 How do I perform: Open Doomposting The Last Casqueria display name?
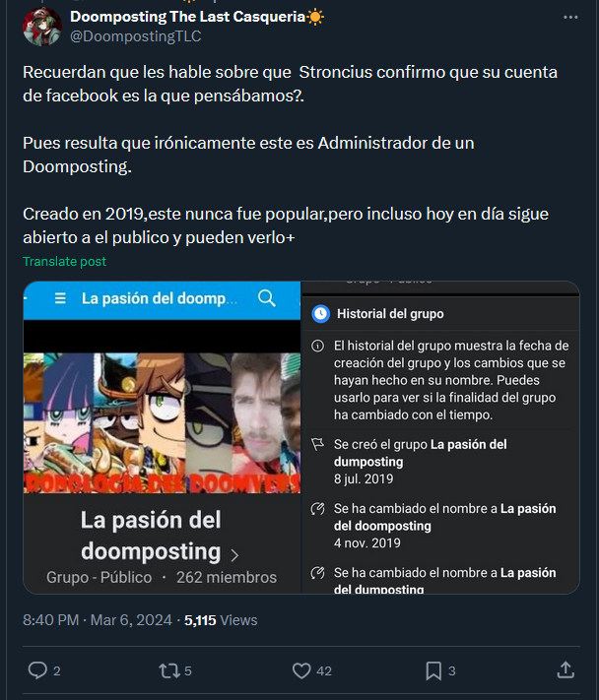(x=187, y=17)
